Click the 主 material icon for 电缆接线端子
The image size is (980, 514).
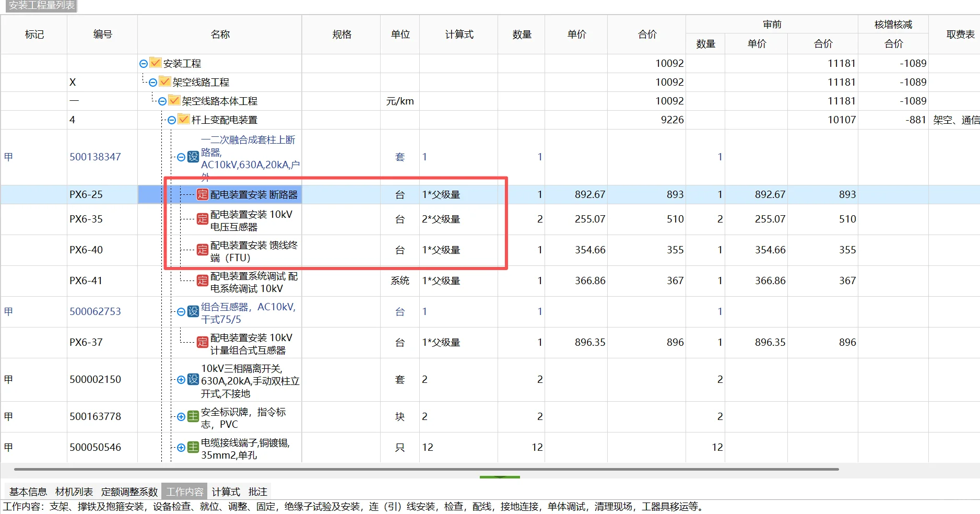tap(193, 448)
